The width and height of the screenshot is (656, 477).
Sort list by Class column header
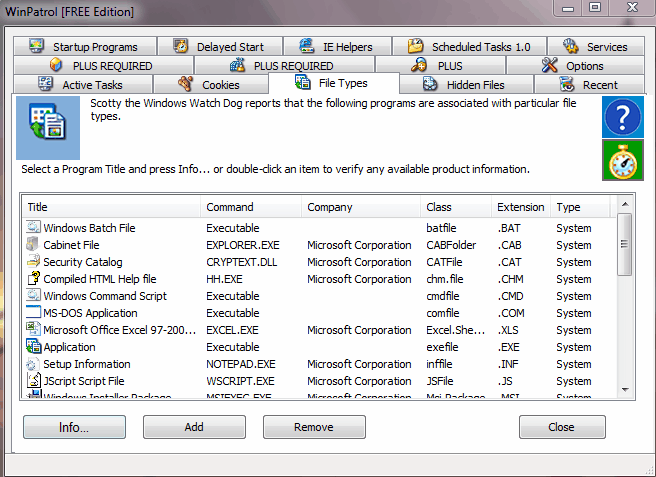[x=456, y=207]
